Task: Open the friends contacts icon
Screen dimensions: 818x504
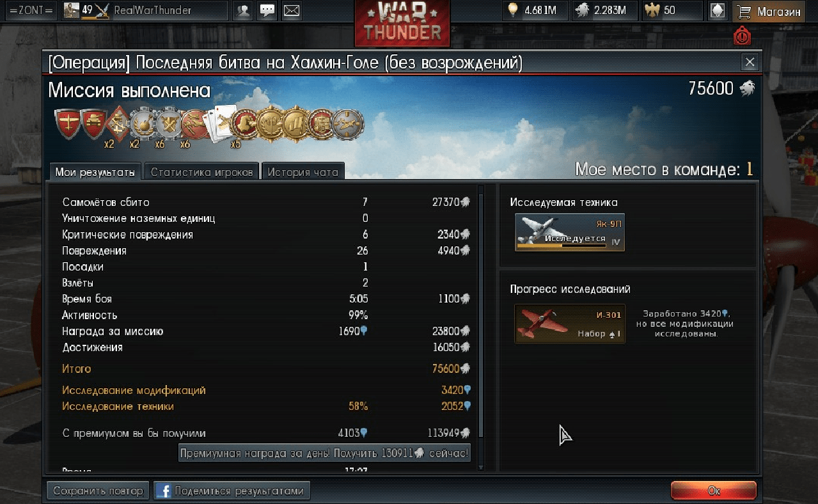Action: click(x=242, y=11)
